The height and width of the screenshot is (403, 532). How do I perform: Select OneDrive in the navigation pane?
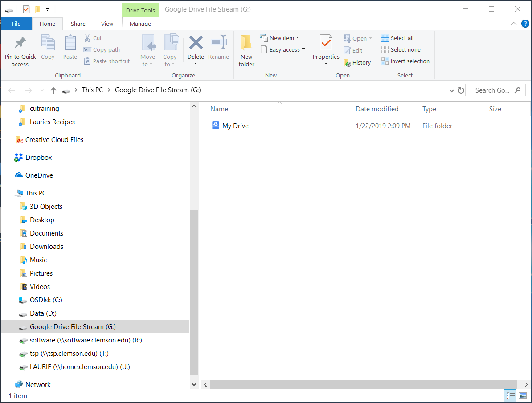pos(39,175)
